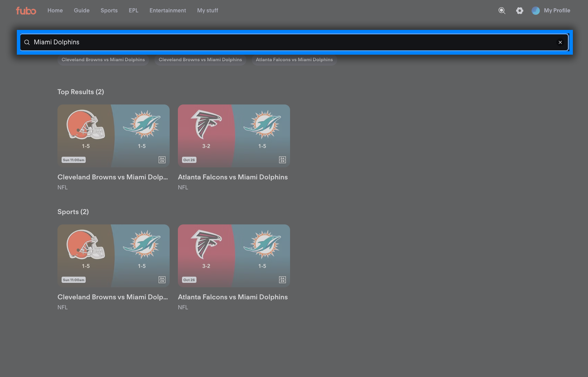This screenshot has width=588, height=377.
Task: Click NFL label under Sports section Falcons card
Action: [183, 307]
